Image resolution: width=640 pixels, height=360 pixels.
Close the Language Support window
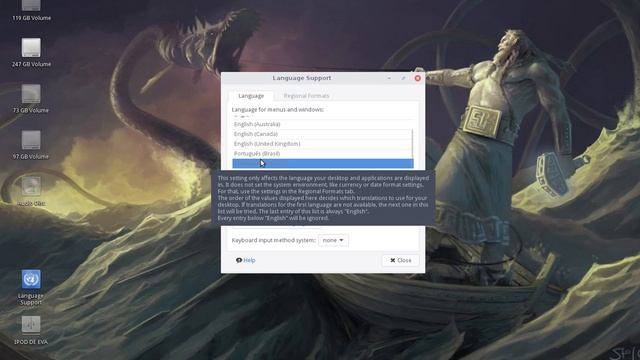coord(418,78)
